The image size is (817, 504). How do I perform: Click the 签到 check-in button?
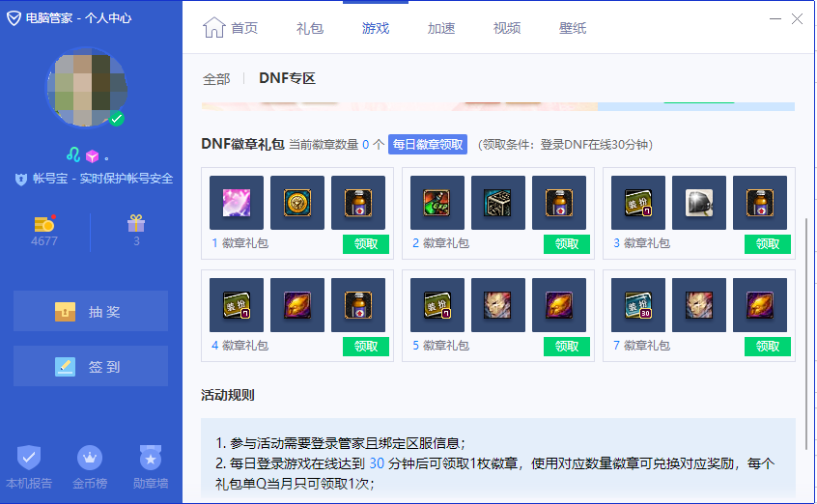tap(91, 366)
